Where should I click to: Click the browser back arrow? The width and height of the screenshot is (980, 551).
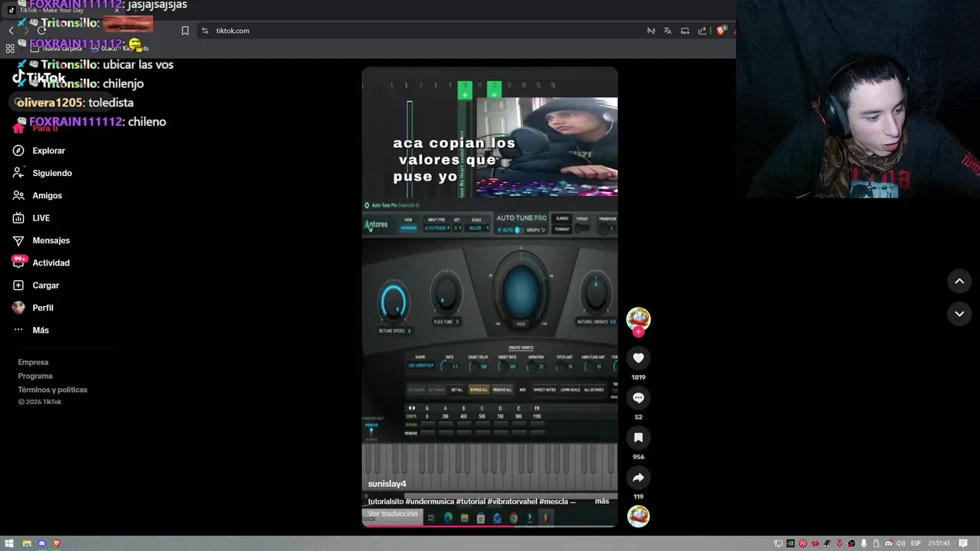point(11,31)
